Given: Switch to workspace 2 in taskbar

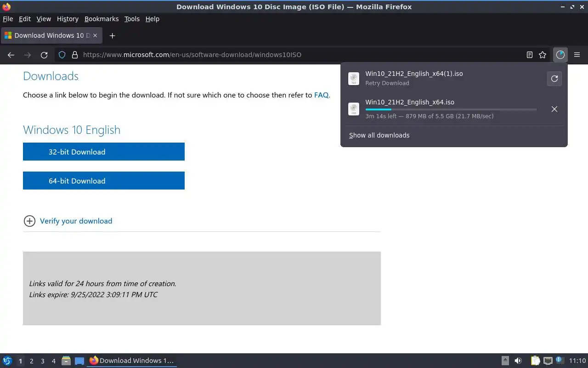Looking at the screenshot, I should [31, 361].
